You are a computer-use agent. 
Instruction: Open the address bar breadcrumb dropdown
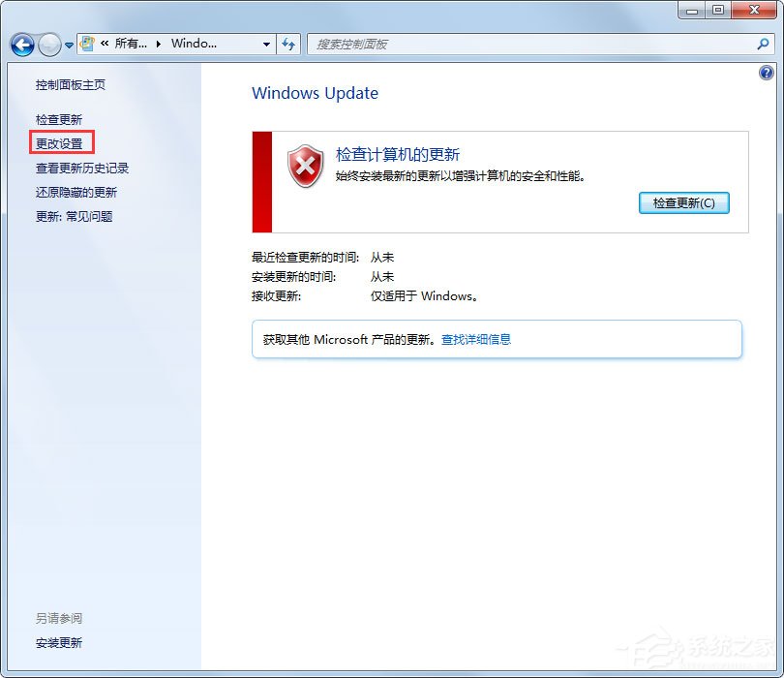tap(267, 44)
